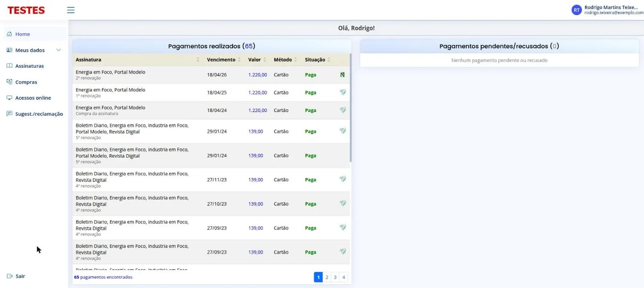Open the receipt icon for 18/04/24 payment

click(343, 110)
